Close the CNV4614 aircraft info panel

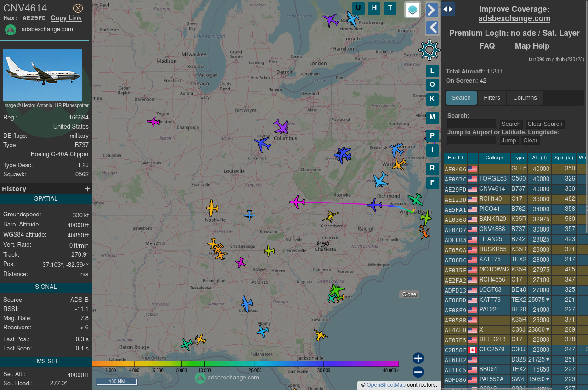coord(78,8)
